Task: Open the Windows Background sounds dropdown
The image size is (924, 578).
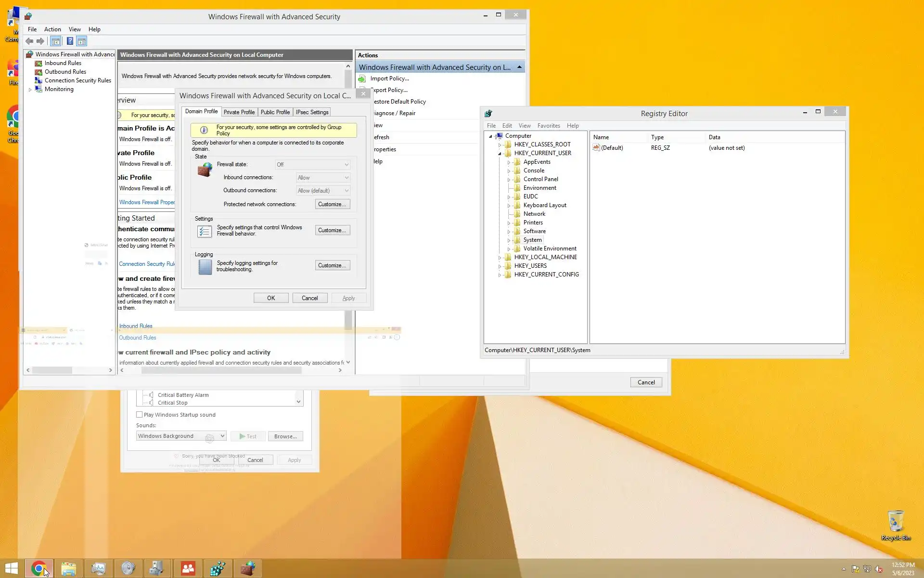Action: click(222, 436)
